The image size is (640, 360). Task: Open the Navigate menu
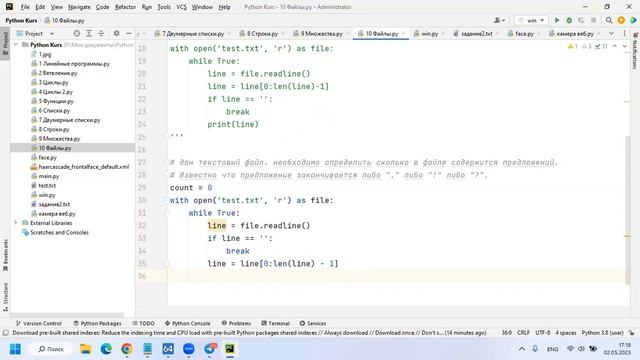click(79, 7)
